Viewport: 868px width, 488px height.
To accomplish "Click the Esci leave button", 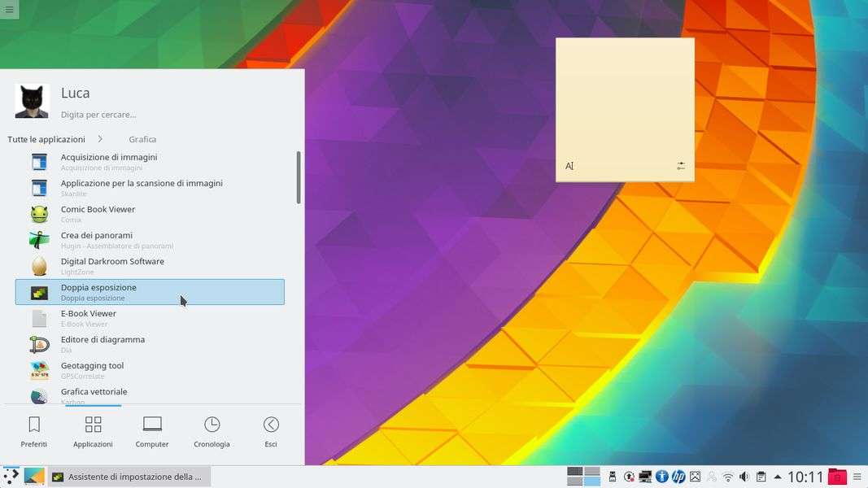I will pyautogui.click(x=271, y=432).
